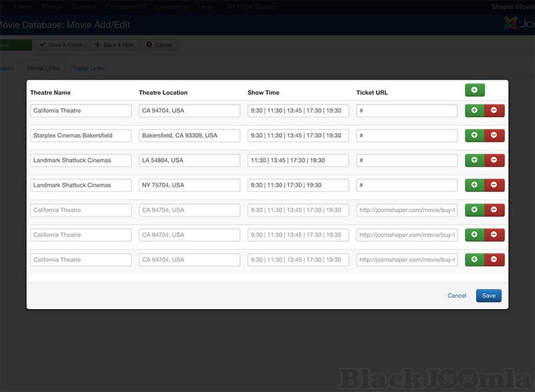Add a row after Starplex Cinemas Bakersfield

click(475, 135)
